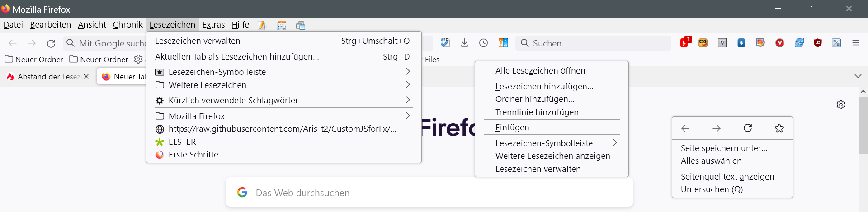Open the Extras menu

213,25
